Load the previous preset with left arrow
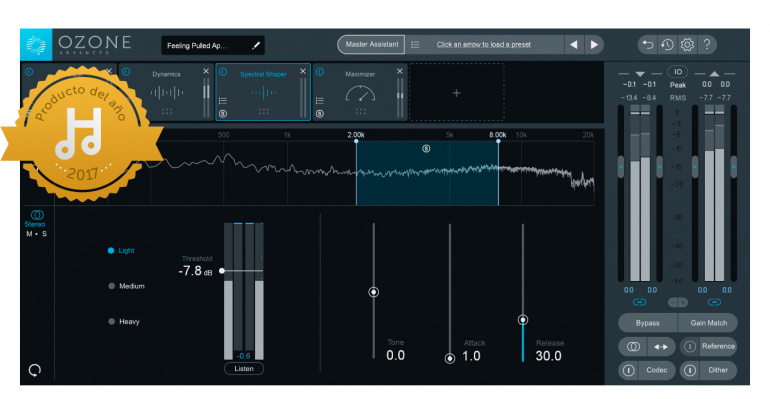 [574, 45]
